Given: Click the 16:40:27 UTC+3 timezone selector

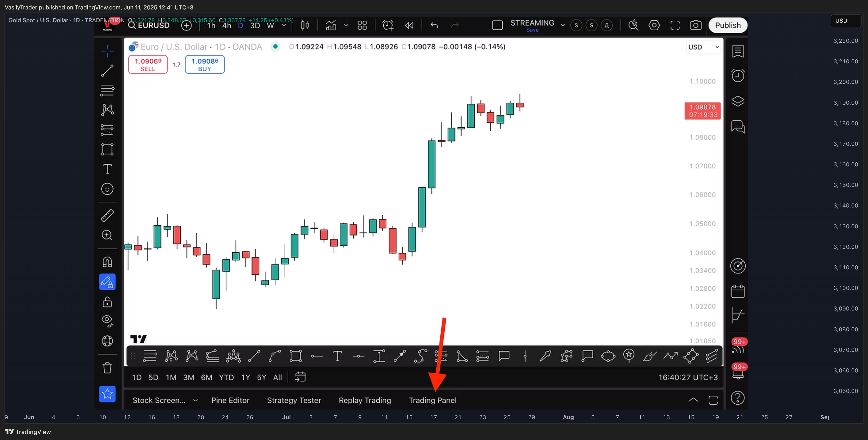Looking at the screenshot, I should tap(688, 377).
